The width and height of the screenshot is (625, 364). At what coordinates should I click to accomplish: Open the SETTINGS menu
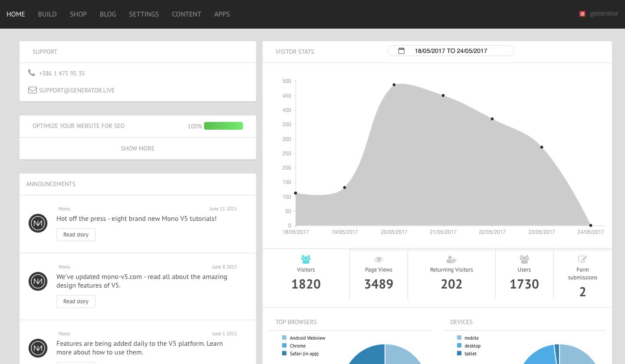click(144, 14)
